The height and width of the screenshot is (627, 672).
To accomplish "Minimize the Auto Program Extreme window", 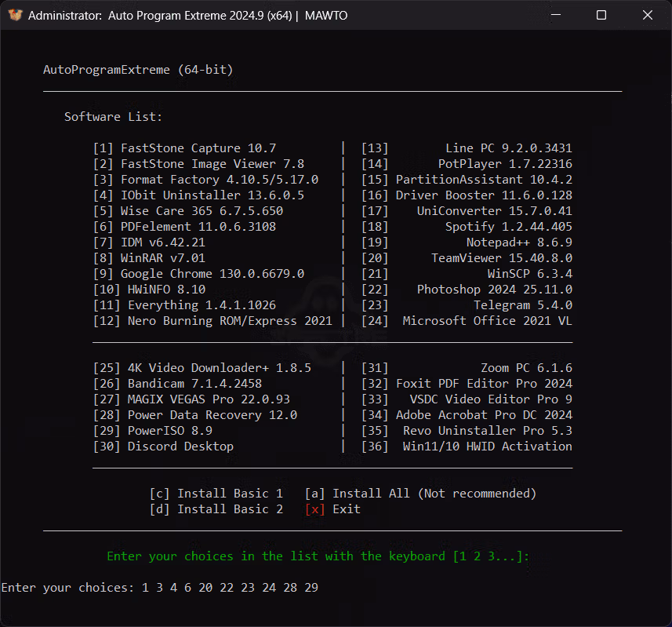I will click(556, 15).
